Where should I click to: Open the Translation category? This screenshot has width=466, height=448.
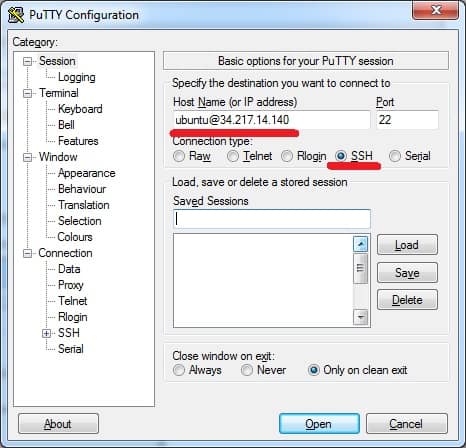[x=84, y=205]
